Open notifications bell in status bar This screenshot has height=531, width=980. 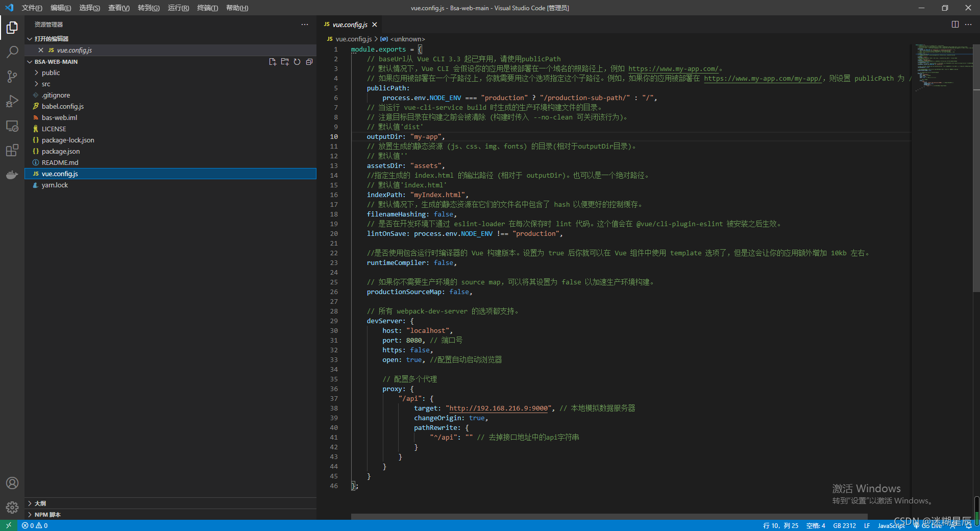pyautogui.click(x=969, y=525)
